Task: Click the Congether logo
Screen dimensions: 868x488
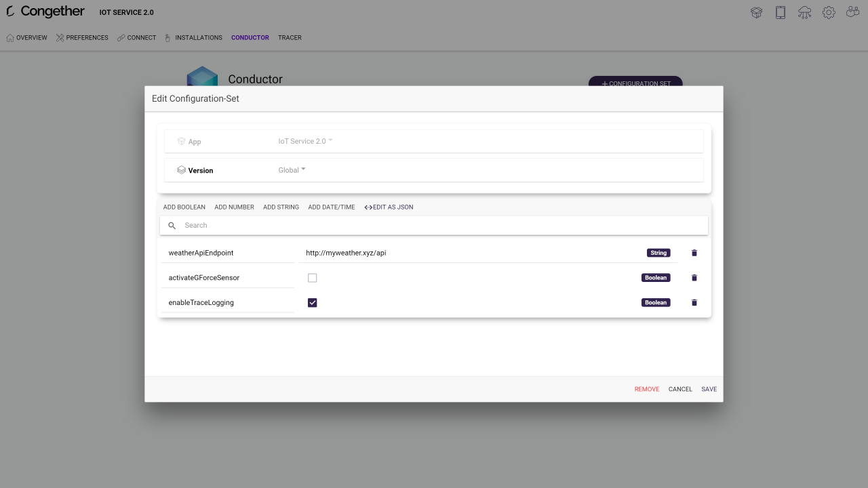Action: pyautogui.click(x=45, y=12)
